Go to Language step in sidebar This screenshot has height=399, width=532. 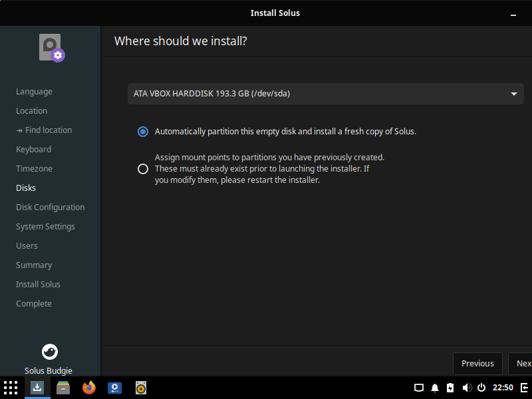(x=34, y=92)
